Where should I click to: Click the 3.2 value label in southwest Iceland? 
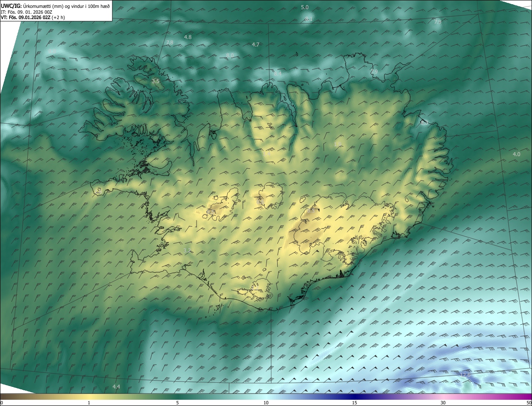187,250
